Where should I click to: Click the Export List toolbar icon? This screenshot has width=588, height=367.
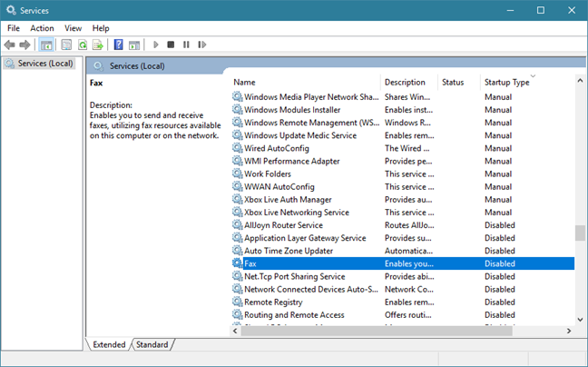point(98,45)
